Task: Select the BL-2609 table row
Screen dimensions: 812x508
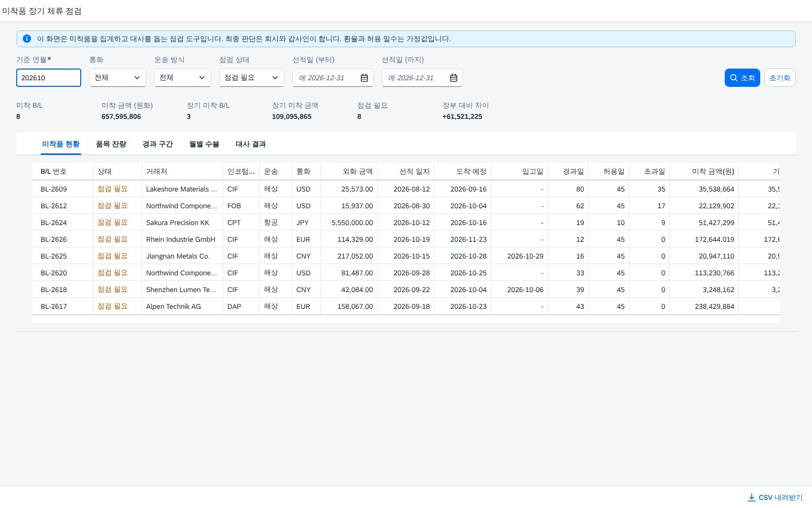Action: click(x=406, y=189)
